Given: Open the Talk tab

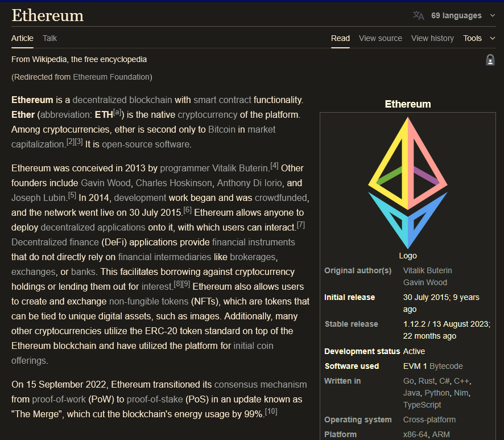Looking at the screenshot, I should tap(50, 38).
